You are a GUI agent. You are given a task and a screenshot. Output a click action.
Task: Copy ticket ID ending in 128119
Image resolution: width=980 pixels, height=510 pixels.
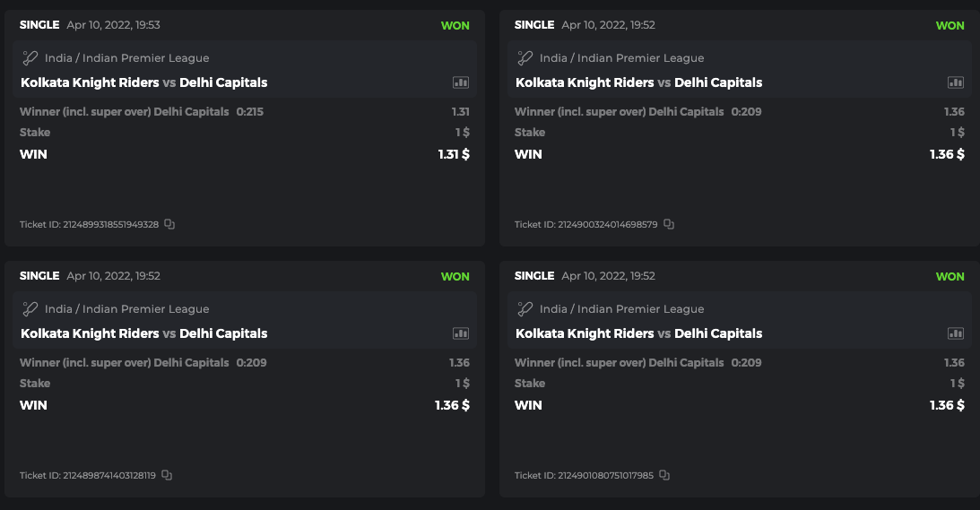(x=167, y=475)
